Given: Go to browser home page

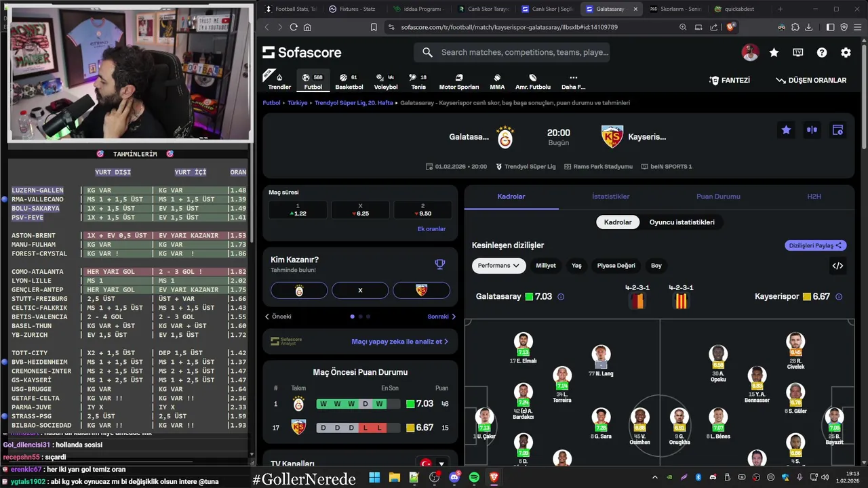Looking at the screenshot, I should (307, 27).
